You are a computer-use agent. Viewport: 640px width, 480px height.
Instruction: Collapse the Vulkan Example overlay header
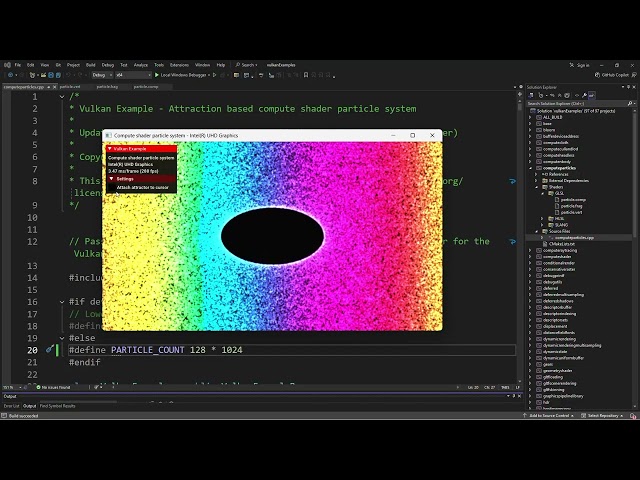[x=110, y=149]
